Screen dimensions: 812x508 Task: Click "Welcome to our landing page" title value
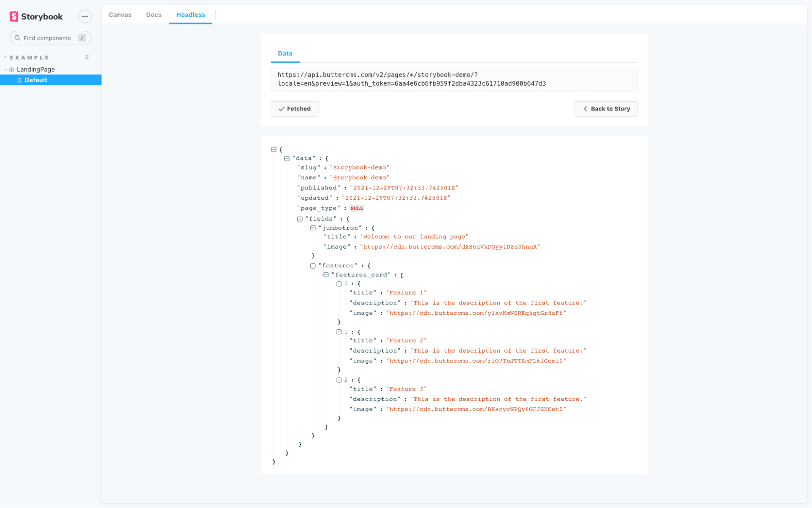click(x=414, y=237)
